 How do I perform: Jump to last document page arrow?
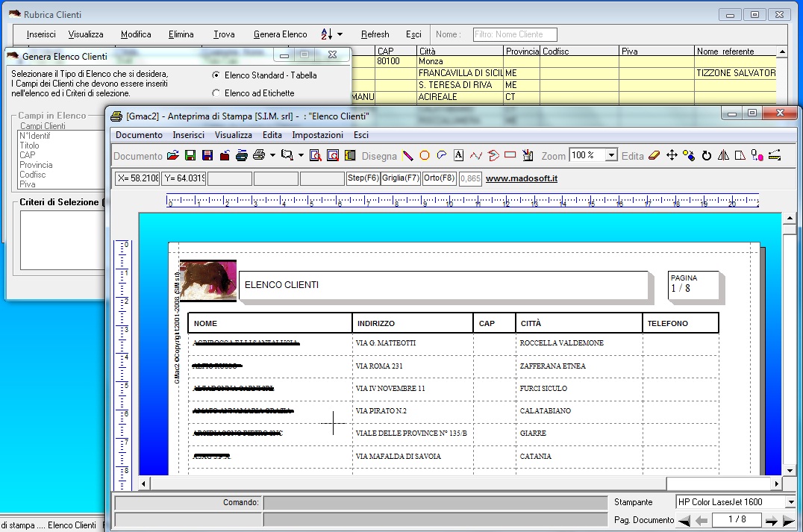789,521
